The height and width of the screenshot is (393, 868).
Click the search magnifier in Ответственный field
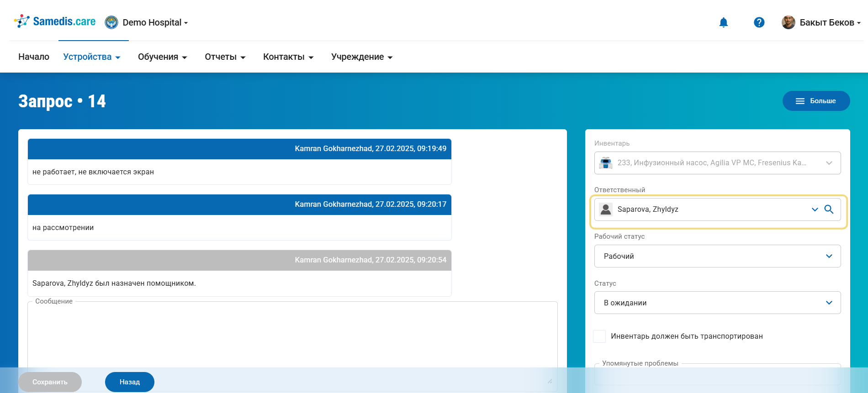[829, 210]
